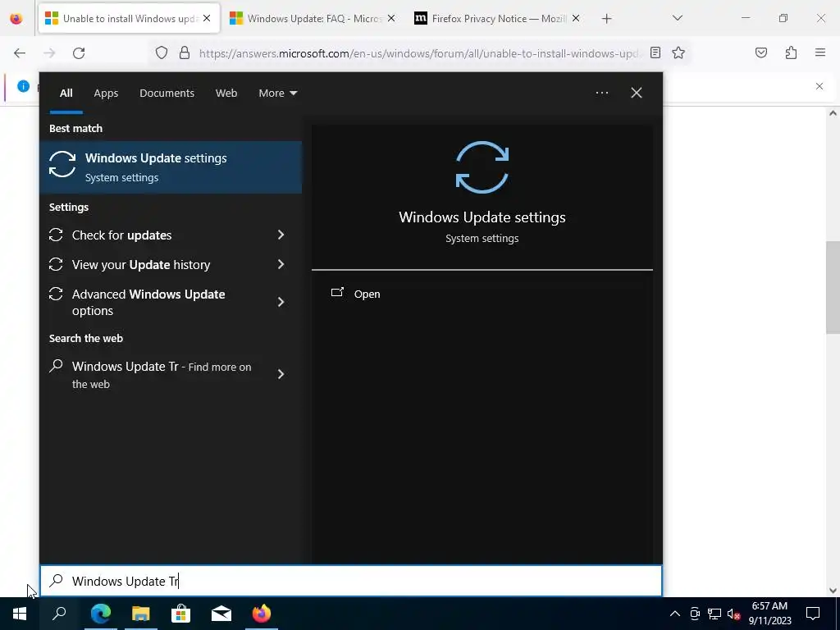Click the taskbar search magnifier icon
840x630 pixels.
pyautogui.click(x=59, y=614)
